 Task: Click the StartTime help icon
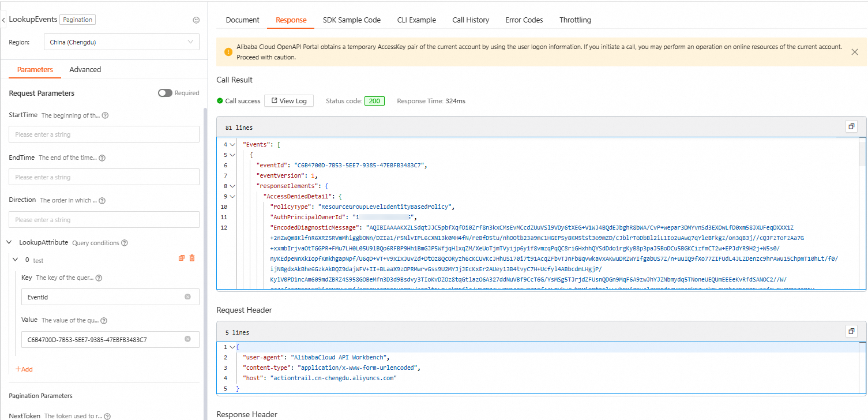point(105,115)
